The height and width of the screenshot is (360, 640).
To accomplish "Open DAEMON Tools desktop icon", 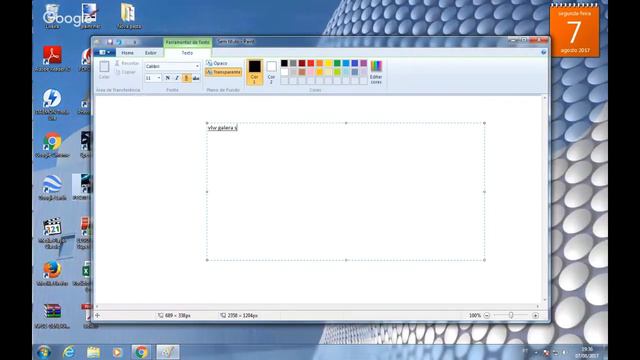I will [x=52, y=104].
